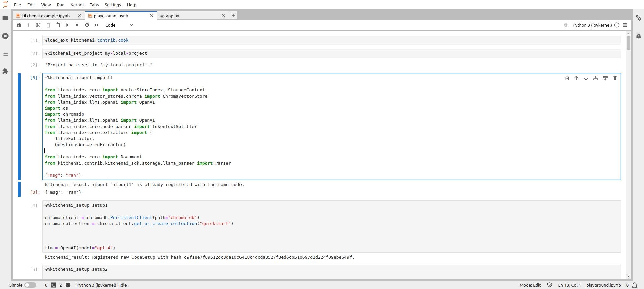Click into the %load_ext kitchenai cell
The height and width of the screenshot is (289, 644).
pyautogui.click(x=331, y=40)
